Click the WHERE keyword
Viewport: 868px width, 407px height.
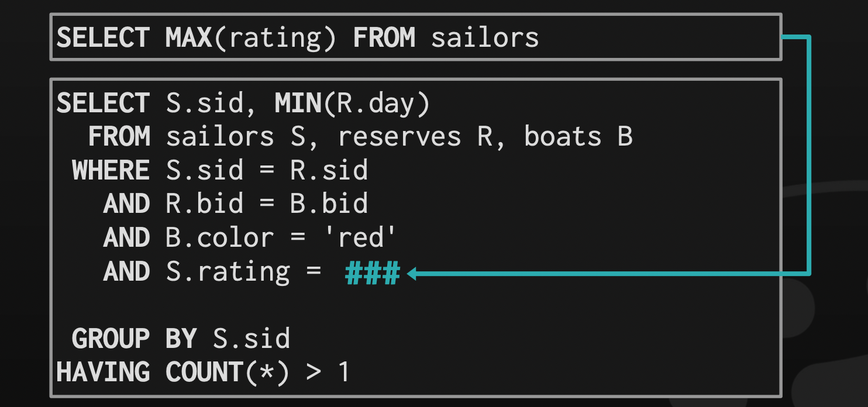click(x=111, y=171)
